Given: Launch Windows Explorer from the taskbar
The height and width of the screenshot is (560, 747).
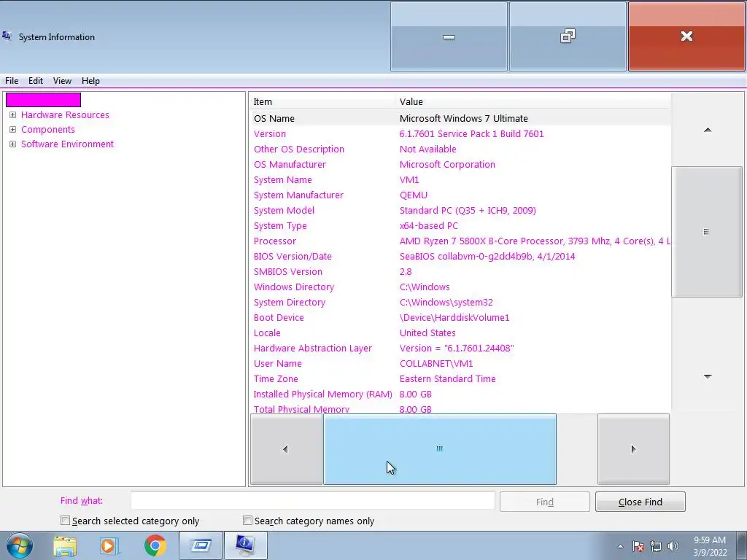Looking at the screenshot, I should pyautogui.click(x=65, y=545).
